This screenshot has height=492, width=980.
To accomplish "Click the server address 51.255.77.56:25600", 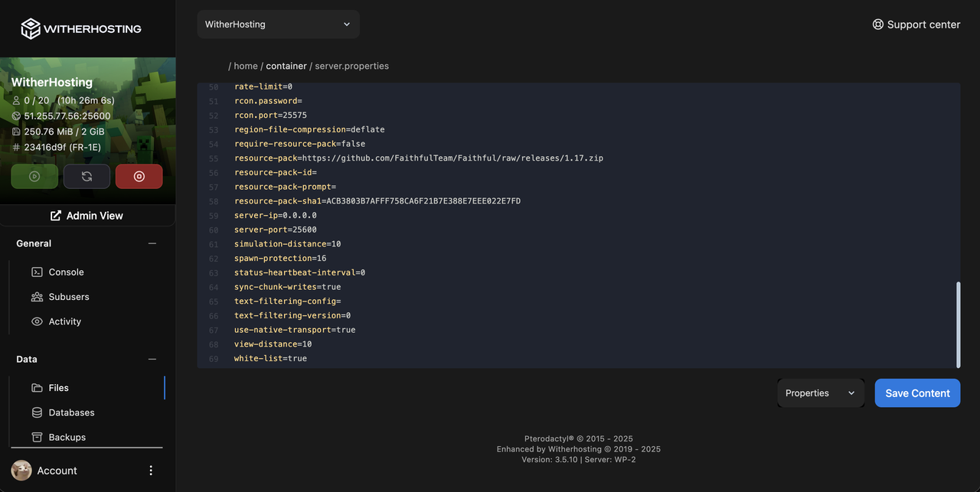I will (x=67, y=116).
